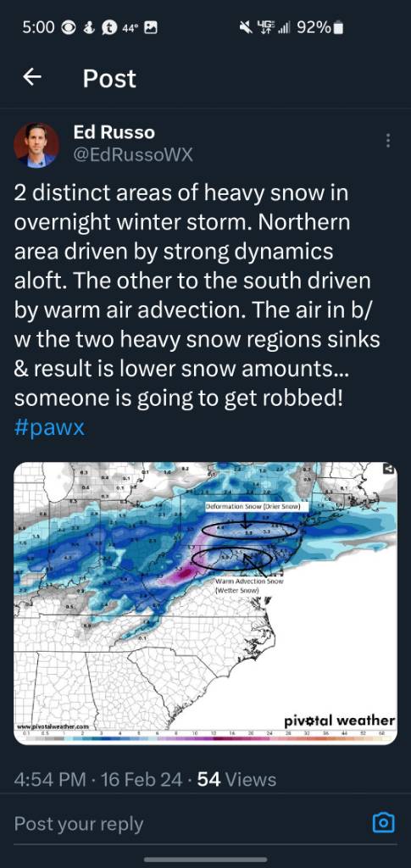Tap the Post header title
This screenshot has width=411, height=868.
coord(109,78)
